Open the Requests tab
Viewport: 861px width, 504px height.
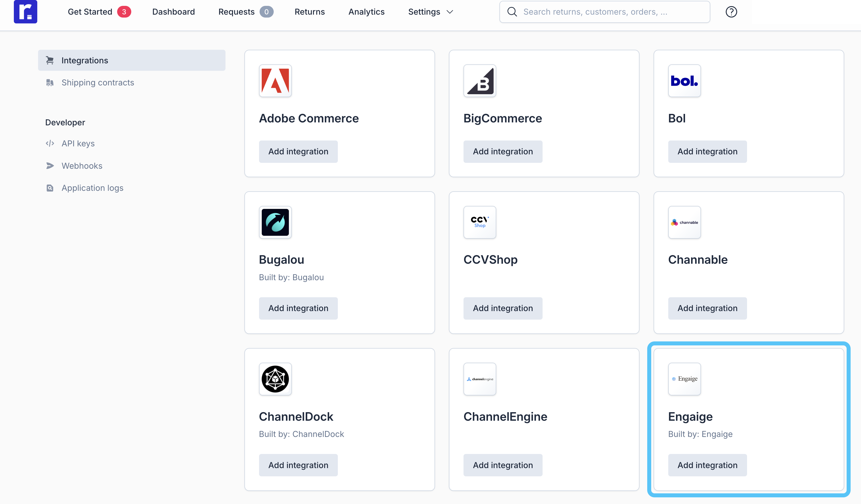pos(236,12)
